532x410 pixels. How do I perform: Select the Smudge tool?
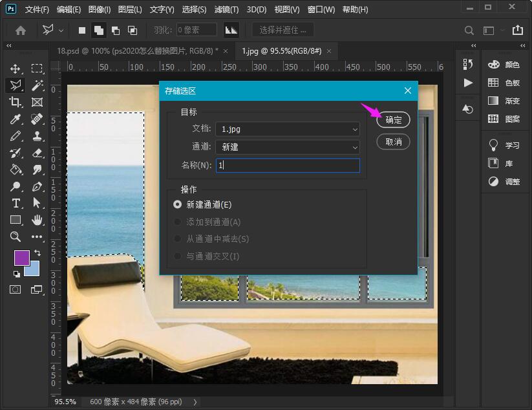[37, 169]
